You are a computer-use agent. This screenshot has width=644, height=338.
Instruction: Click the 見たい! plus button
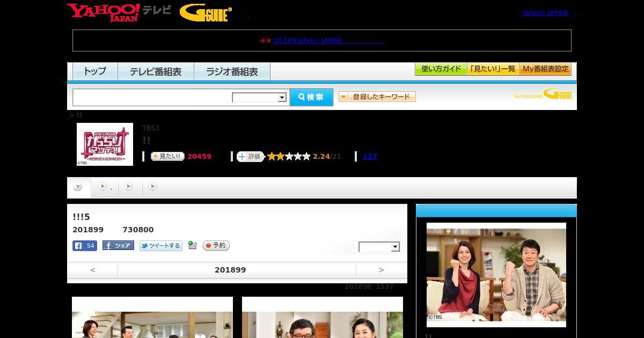(x=167, y=156)
